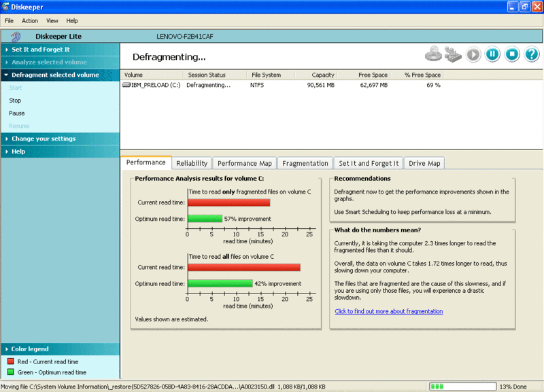Screen dimensions: 544x392
Task: Click the 'Green - Optimum read time' legend label
Action: coord(52,372)
